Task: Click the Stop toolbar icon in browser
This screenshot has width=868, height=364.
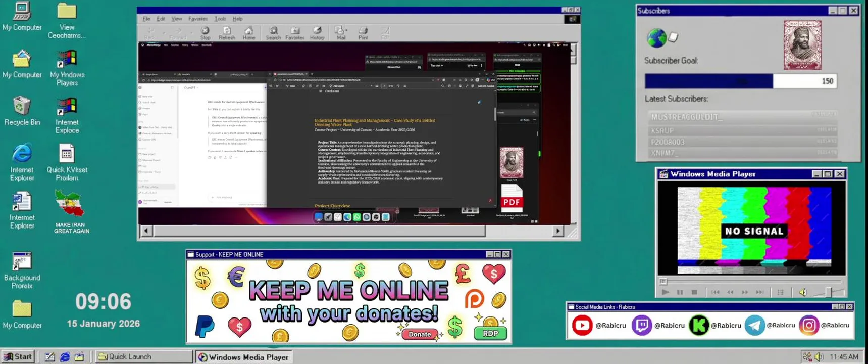Action: [205, 33]
